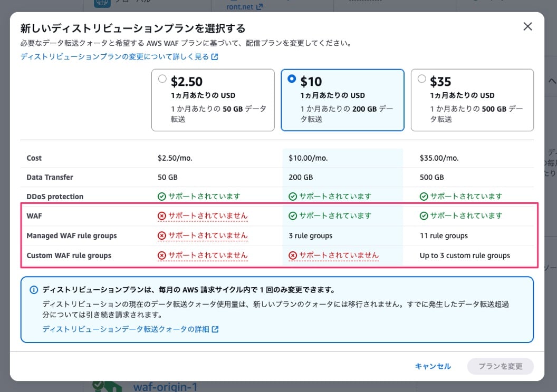557x392 pixels.
Task: Click the DDoS protection supported checkmark in $2.50 column
Action: [161, 197]
